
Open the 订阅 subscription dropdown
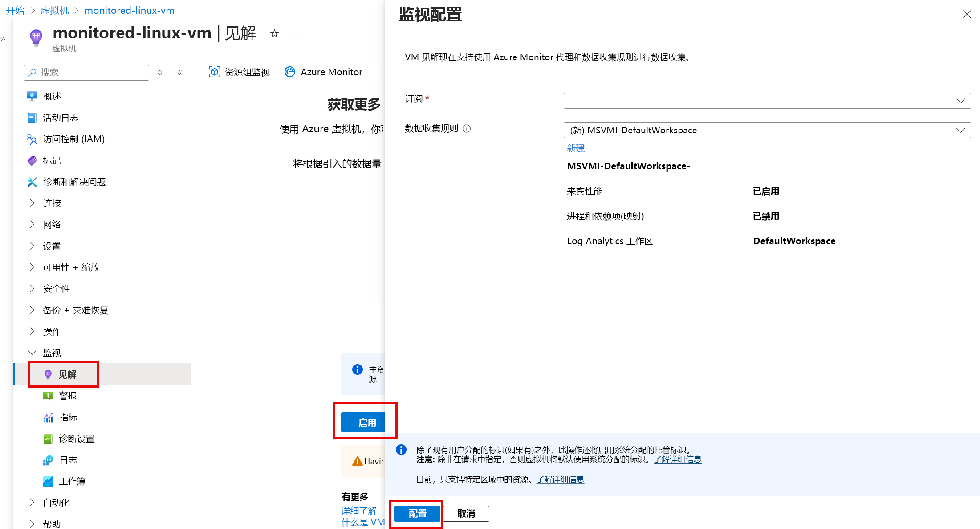[x=766, y=100]
